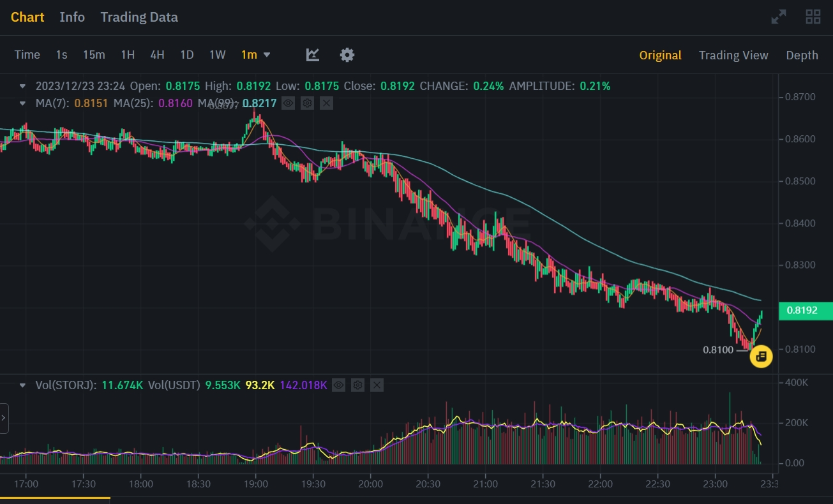Open the grid layout icon top right
The width and height of the screenshot is (833, 504).
point(813,17)
